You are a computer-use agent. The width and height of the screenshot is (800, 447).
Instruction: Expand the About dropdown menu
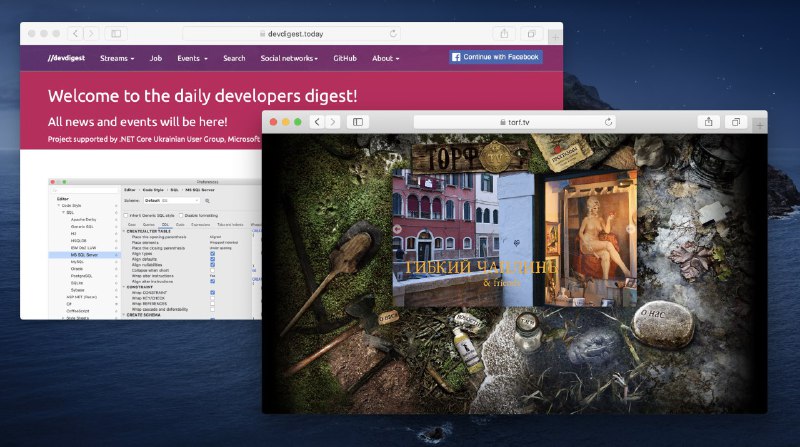pos(386,58)
